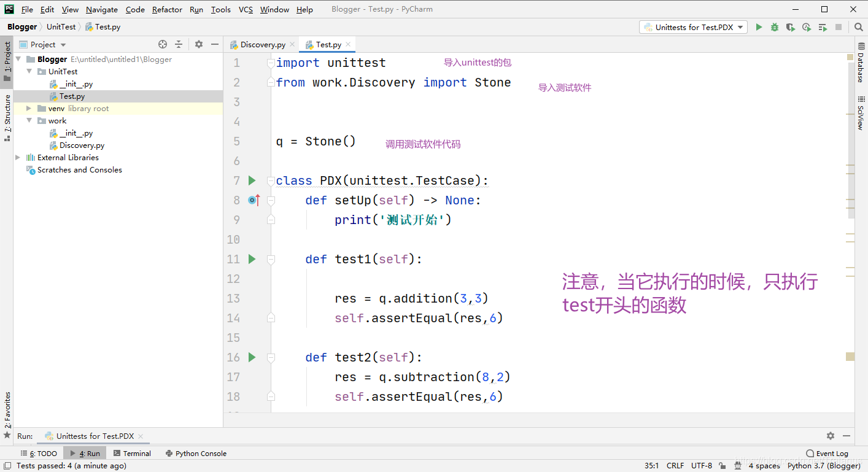The image size is (868, 472).
Task: Select Scratches and Consoles in tree
Action: click(79, 170)
